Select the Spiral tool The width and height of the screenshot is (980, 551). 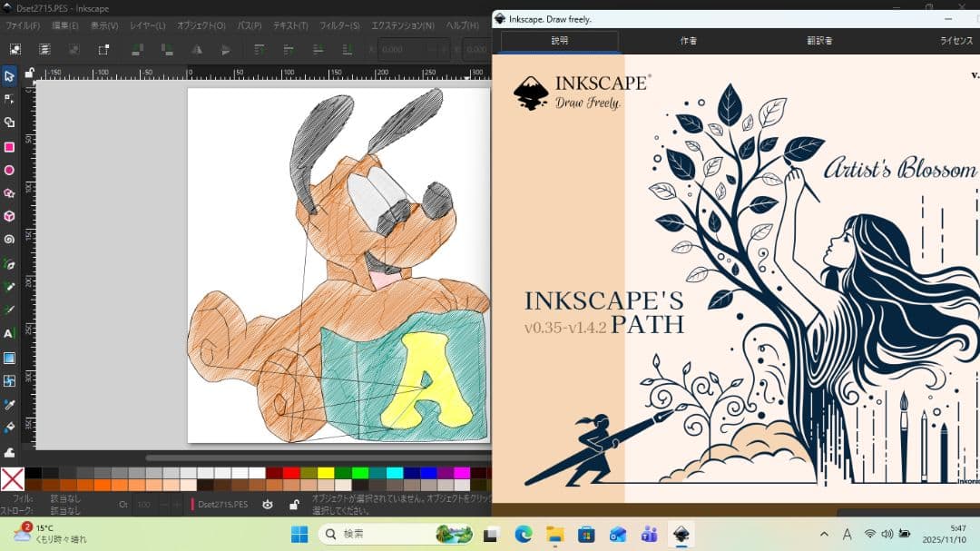click(9, 240)
